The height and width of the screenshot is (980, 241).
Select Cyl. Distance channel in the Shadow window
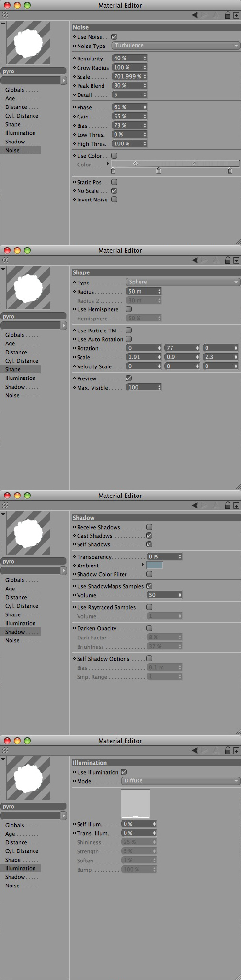[x=22, y=606]
